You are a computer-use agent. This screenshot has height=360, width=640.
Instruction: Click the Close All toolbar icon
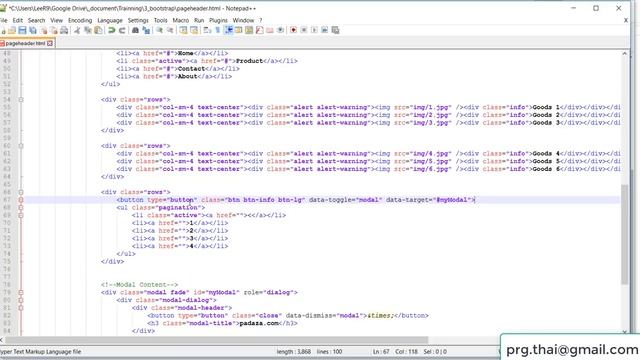point(53,30)
